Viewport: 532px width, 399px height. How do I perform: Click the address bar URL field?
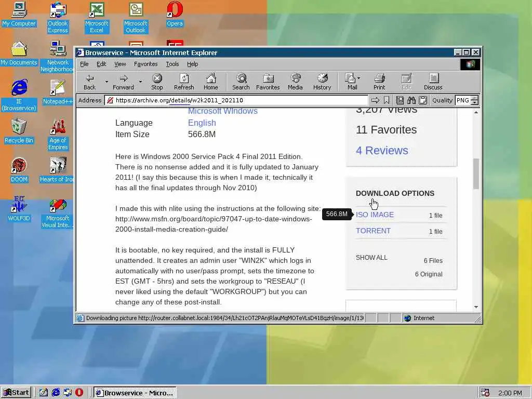point(236,100)
